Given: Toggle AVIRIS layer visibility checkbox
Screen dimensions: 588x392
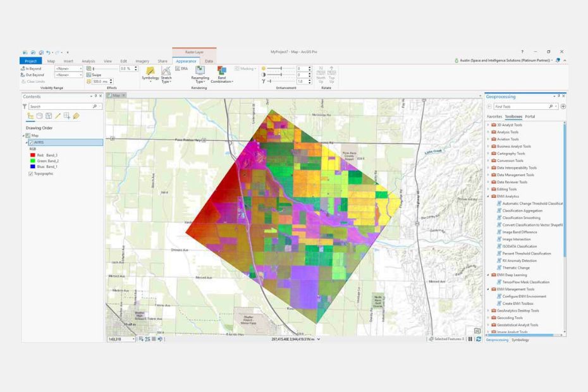Looking at the screenshot, I should (x=31, y=142).
